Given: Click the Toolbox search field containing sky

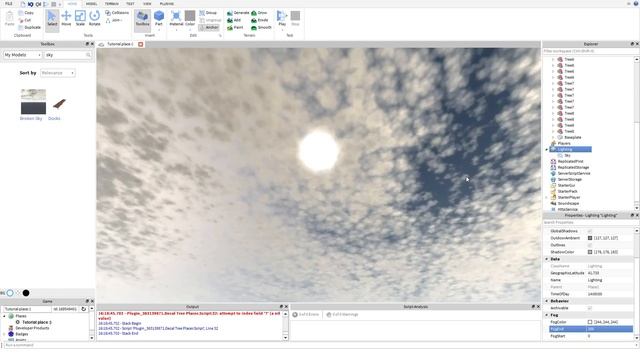Looking at the screenshot, I should [x=68, y=55].
